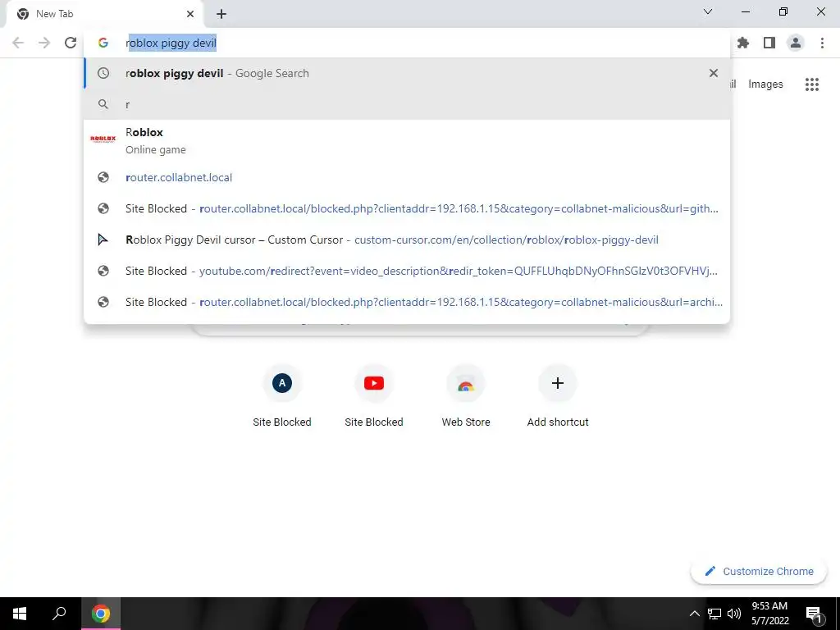Viewport: 840px width, 630px height.
Task: Open the taskbar search magnifier
Action: (x=59, y=614)
